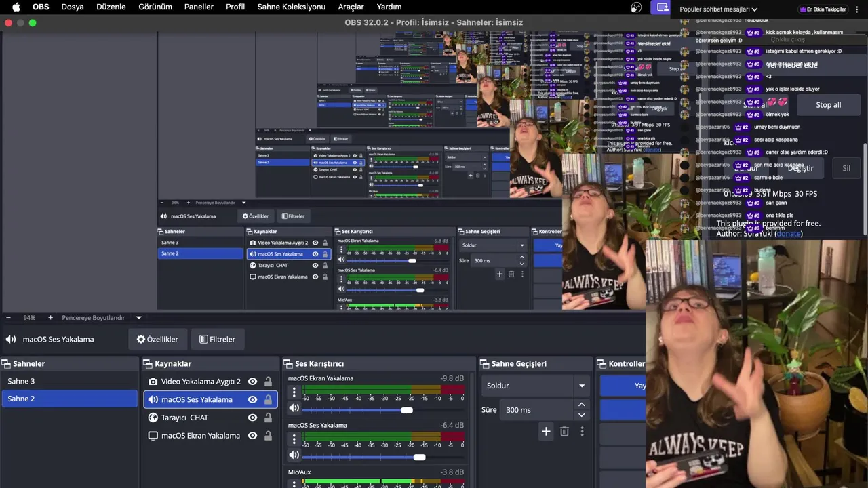Add a scene transition with plus icon

pos(546,431)
